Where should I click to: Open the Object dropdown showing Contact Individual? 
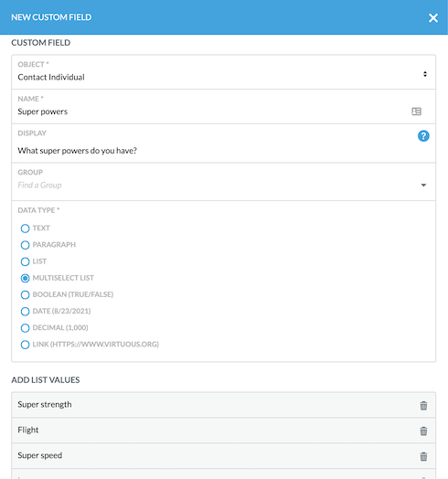(x=223, y=72)
